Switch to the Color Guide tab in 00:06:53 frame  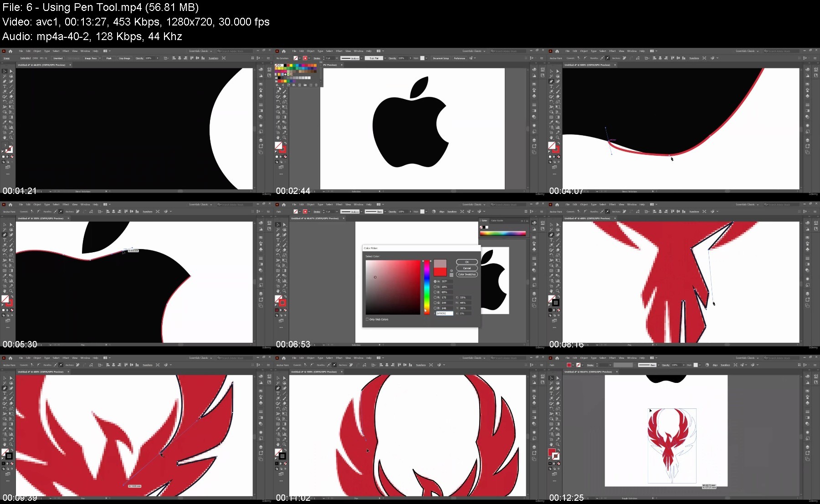[x=497, y=220]
